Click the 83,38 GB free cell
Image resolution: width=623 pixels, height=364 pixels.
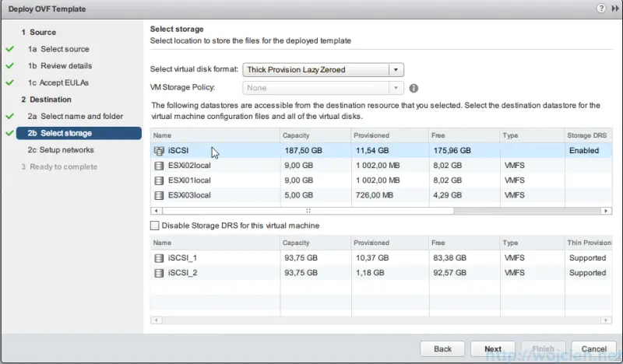[x=450, y=258]
